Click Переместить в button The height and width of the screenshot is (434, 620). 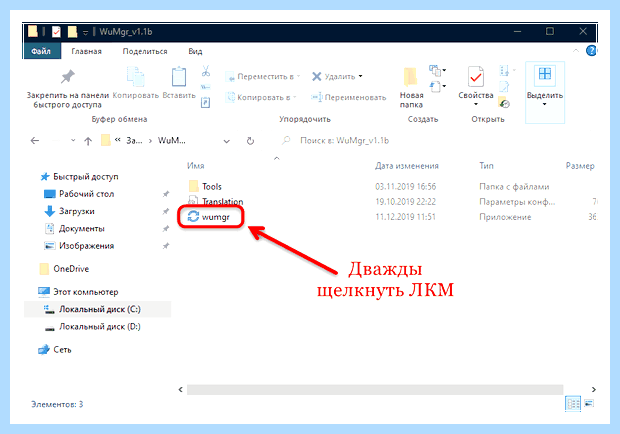(x=263, y=76)
